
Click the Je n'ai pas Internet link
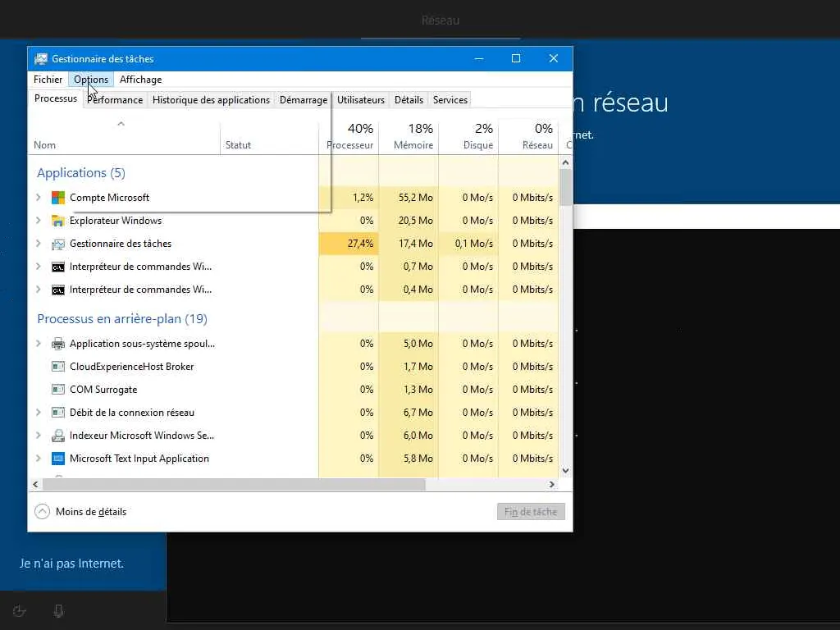[x=72, y=564]
